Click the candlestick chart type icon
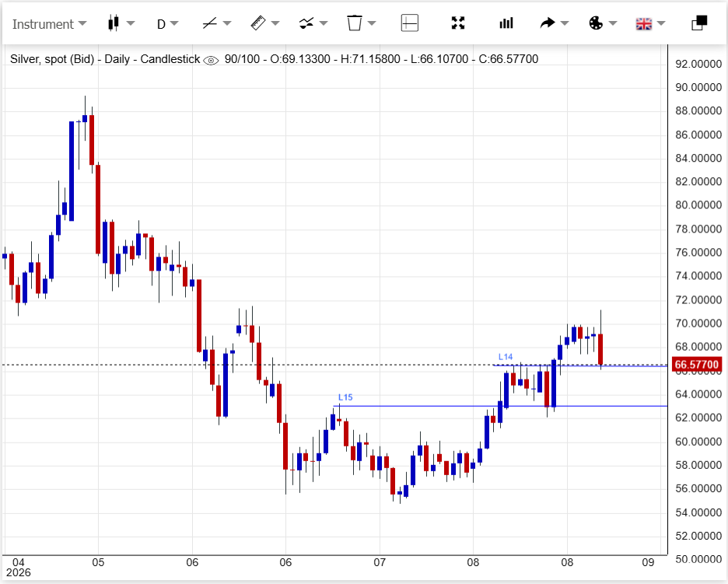The width and height of the screenshot is (728, 584). 114,23
